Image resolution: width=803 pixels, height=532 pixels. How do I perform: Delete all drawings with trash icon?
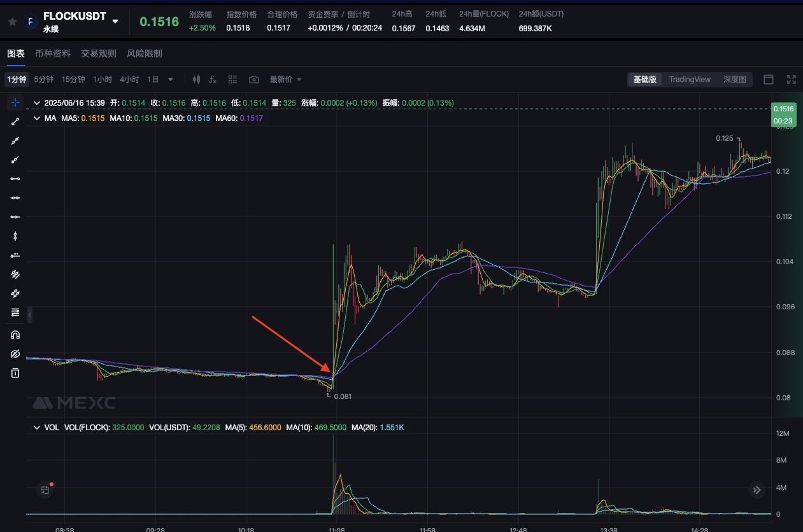(x=15, y=373)
